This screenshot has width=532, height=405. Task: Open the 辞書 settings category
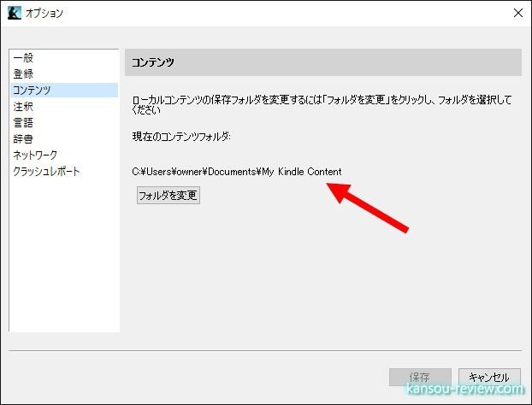[x=64, y=139]
